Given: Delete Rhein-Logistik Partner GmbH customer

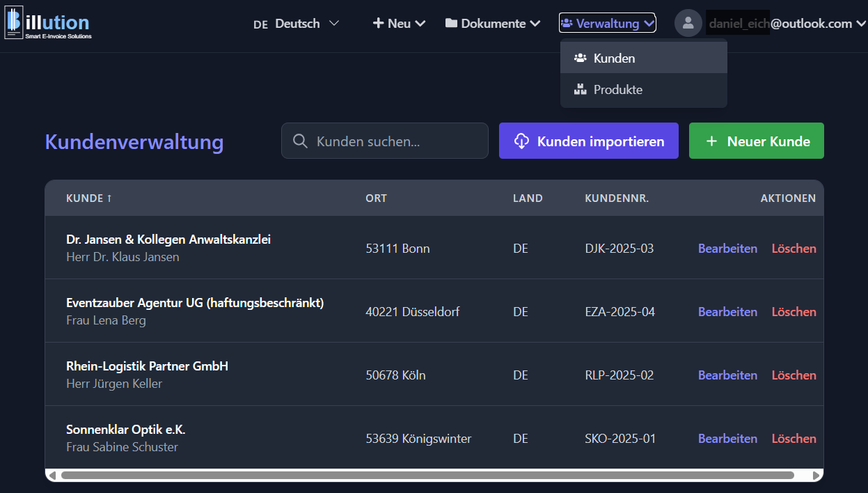Looking at the screenshot, I should pyautogui.click(x=794, y=375).
